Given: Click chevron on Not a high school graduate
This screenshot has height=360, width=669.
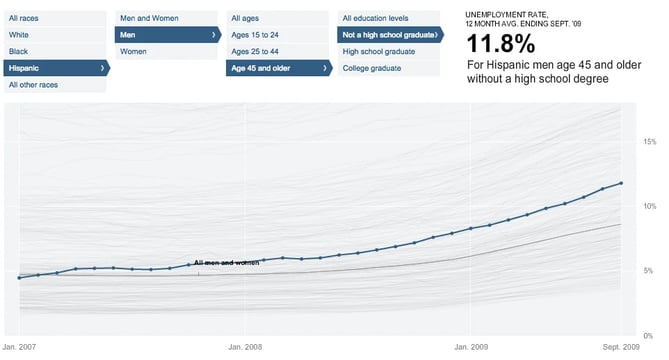Looking at the screenshot, I should point(436,35).
